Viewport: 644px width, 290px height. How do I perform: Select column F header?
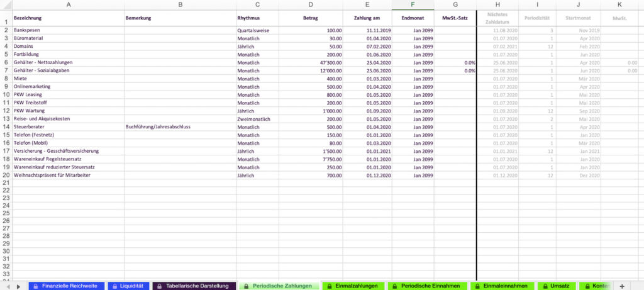coord(413,5)
